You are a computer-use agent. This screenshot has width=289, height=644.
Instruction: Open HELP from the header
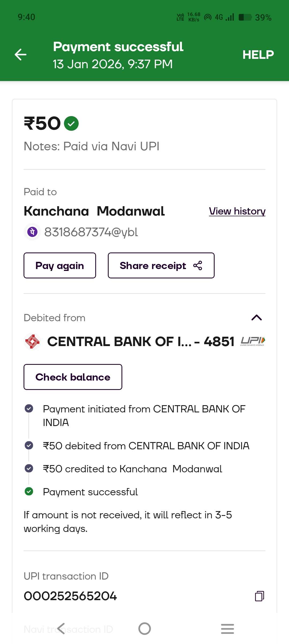coord(258,55)
